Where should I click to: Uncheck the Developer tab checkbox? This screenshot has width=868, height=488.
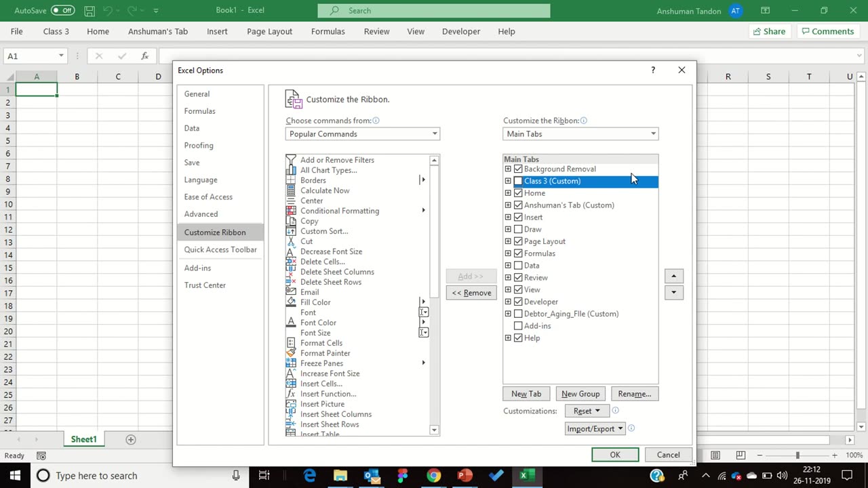tap(518, 302)
